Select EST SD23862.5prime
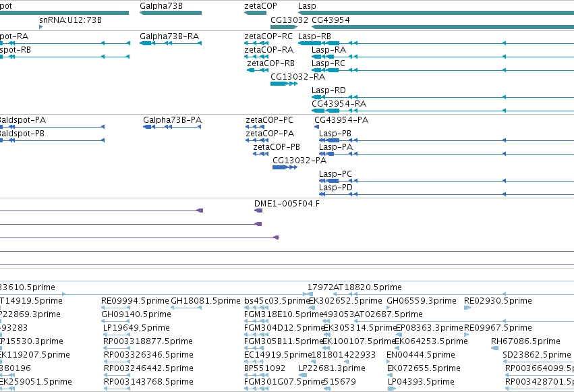This screenshot has height=392, width=574. [537, 355]
